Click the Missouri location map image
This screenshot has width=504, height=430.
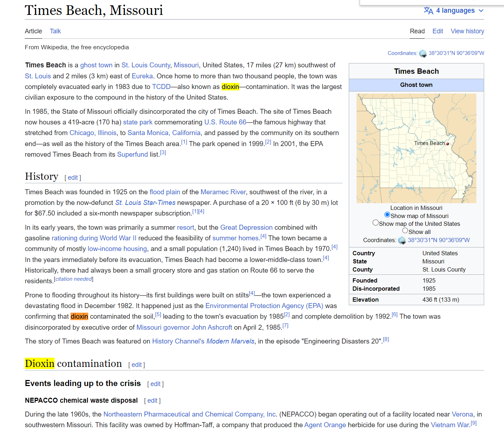416,148
